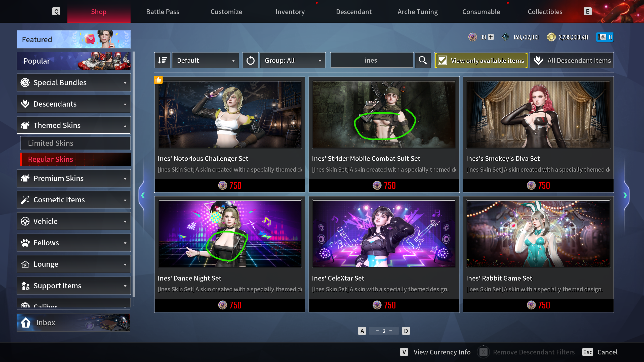Image resolution: width=644 pixels, height=362 pixels.
Task: Open the Group: All dropdown
Action: 293,60
